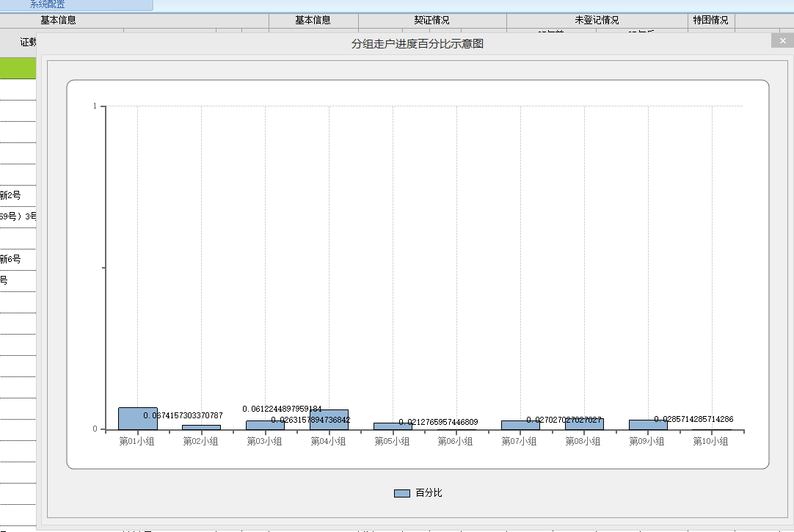
Task: Click the chart title 分组走户进度百分比示意图
Action: click(418, 44)
